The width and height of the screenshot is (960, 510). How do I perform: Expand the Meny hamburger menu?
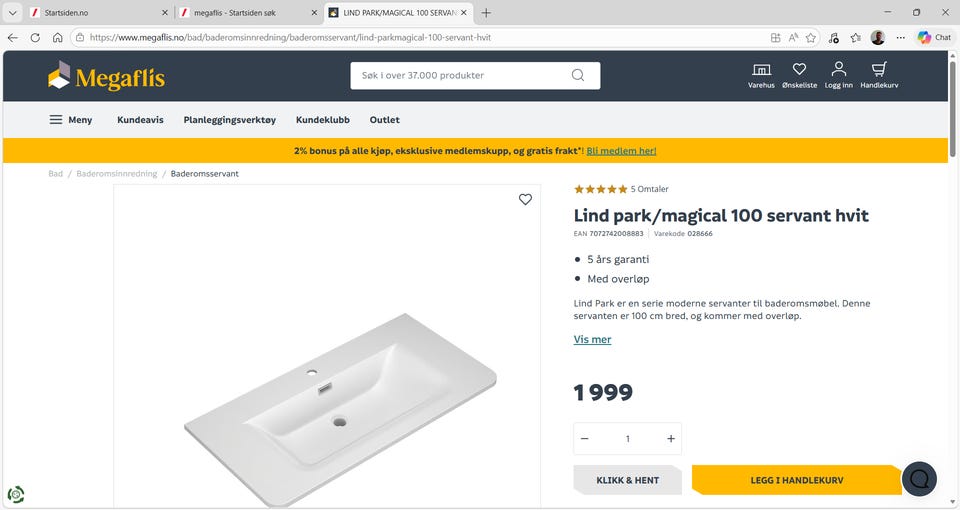(x=70, y=120)
